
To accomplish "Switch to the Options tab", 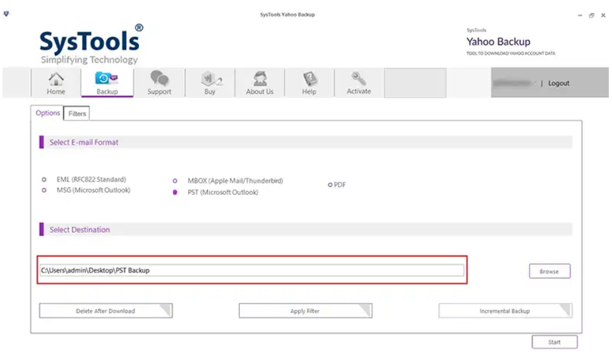I will (x=47, y=113).
